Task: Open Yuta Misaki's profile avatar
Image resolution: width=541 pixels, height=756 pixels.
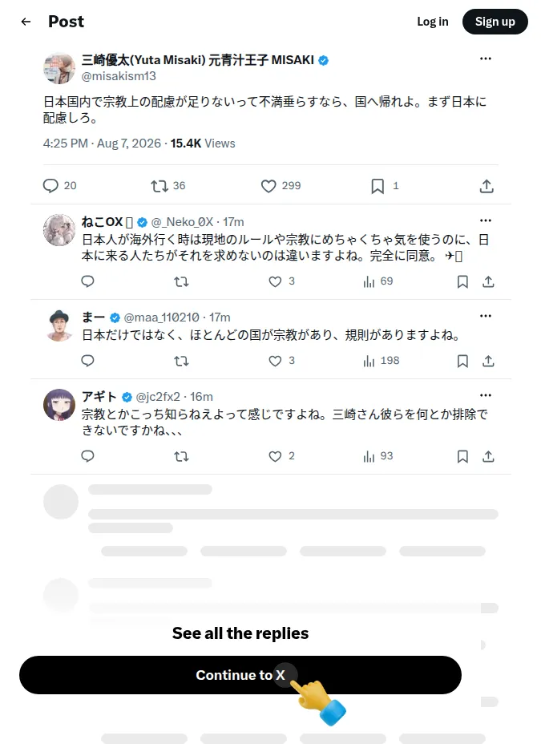Action: pos(59,68)
